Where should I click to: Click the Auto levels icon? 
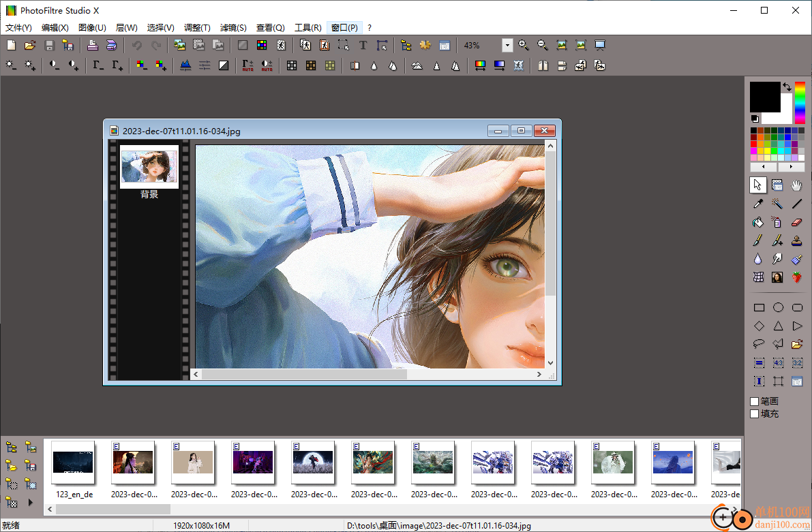[247, 65]
